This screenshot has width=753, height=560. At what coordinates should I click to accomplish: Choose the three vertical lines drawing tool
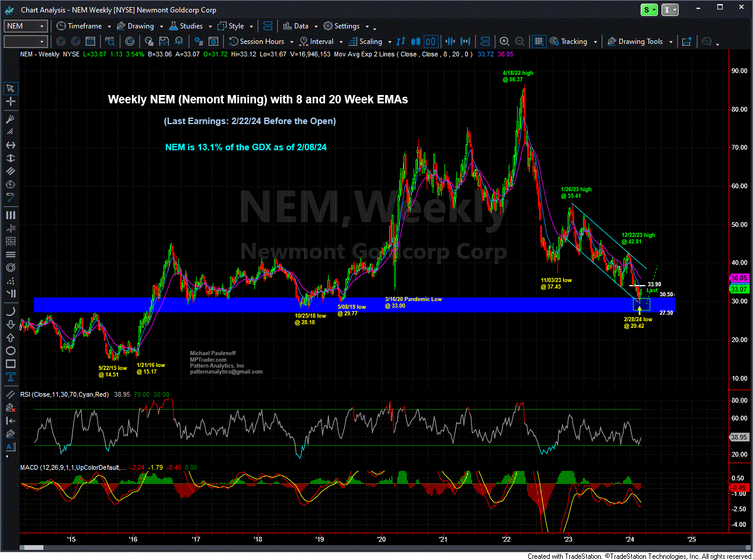[x=10, y=215]
